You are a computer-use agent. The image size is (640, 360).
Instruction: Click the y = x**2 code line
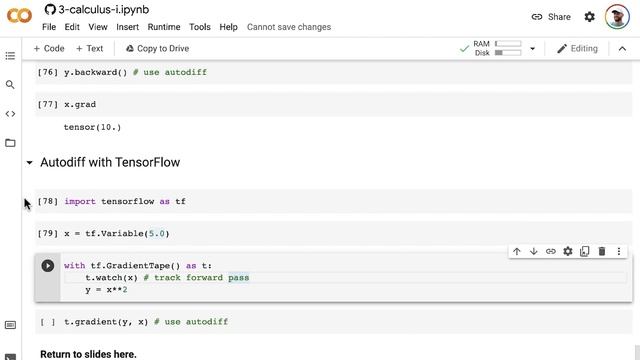click(x=106, y=290)
